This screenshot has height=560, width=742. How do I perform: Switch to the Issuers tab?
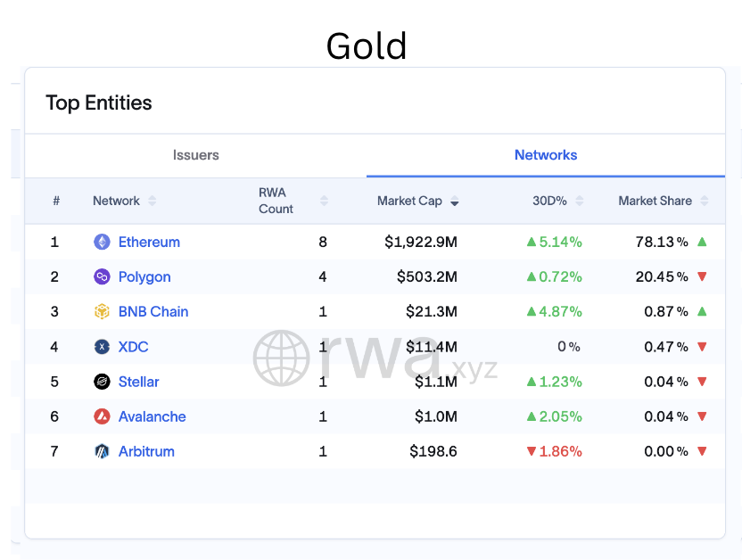coord(195,155)
